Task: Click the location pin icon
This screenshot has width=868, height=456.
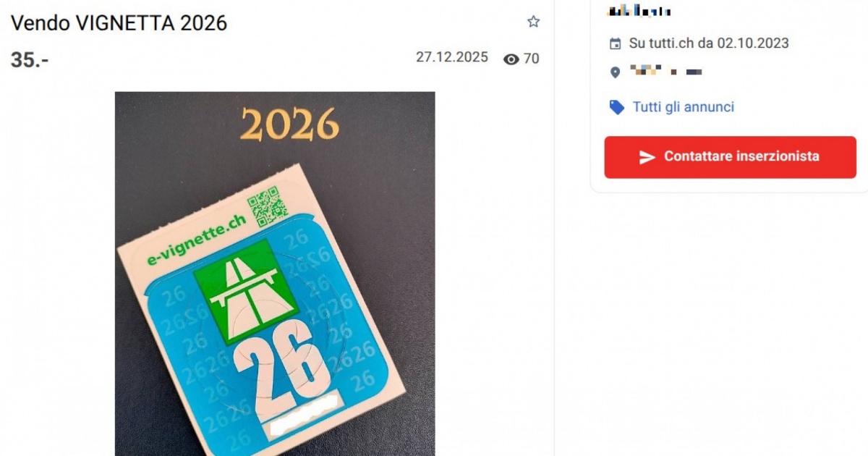Action: coord(616,72)
